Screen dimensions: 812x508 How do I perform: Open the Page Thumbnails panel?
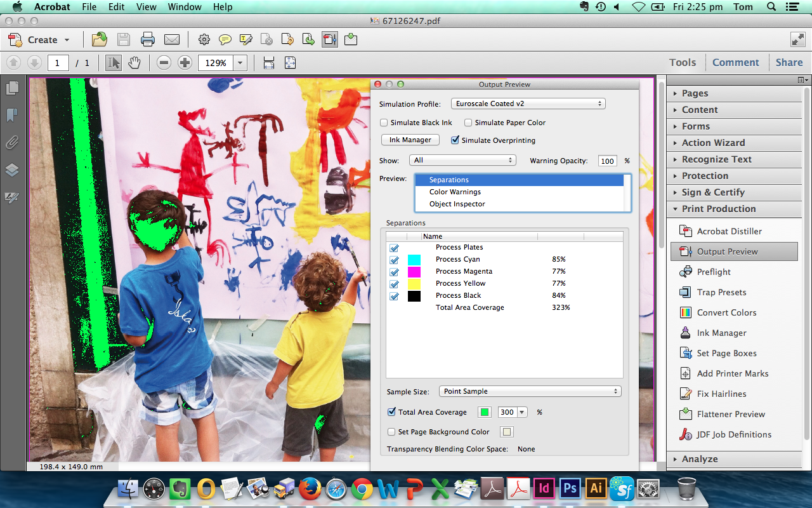12,88
